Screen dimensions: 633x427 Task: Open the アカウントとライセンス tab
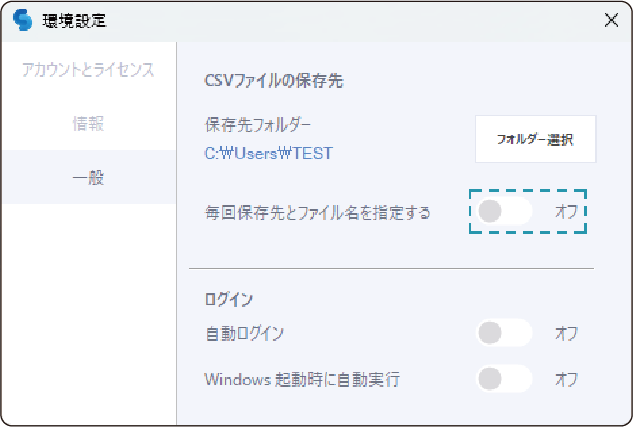(x=88, y=70)
